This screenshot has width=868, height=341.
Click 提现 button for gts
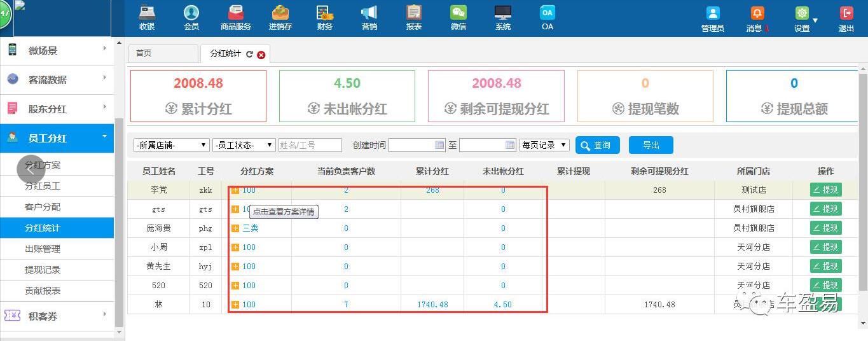pyautogui.click(x=825, y=209)
